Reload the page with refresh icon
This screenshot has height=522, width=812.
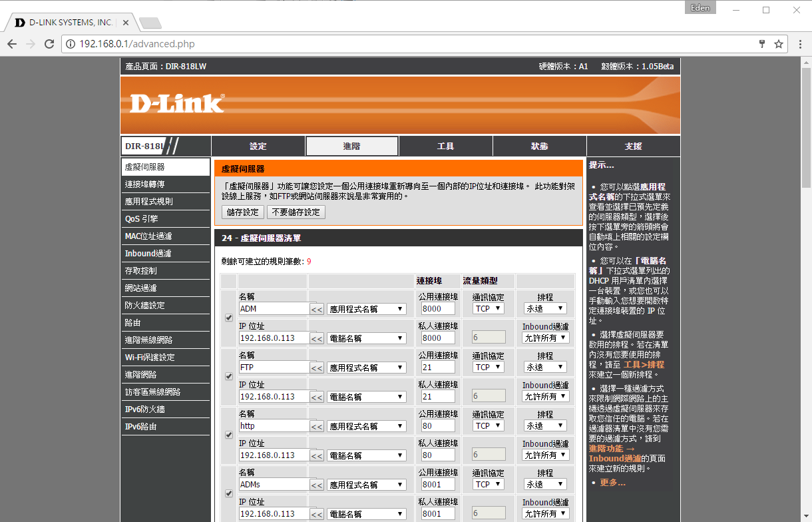pyautogui.click(x=49, y=44)
